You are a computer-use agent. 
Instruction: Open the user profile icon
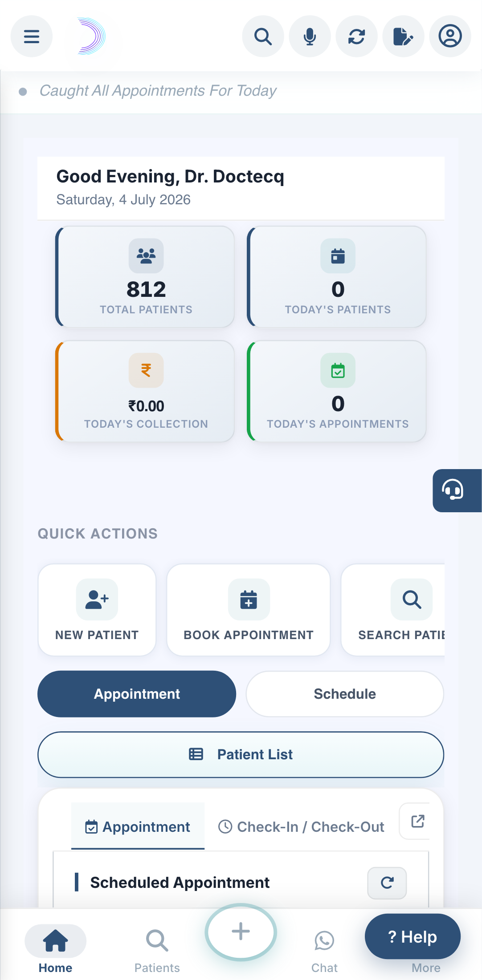pyautogui.click(x=450, y=36)
